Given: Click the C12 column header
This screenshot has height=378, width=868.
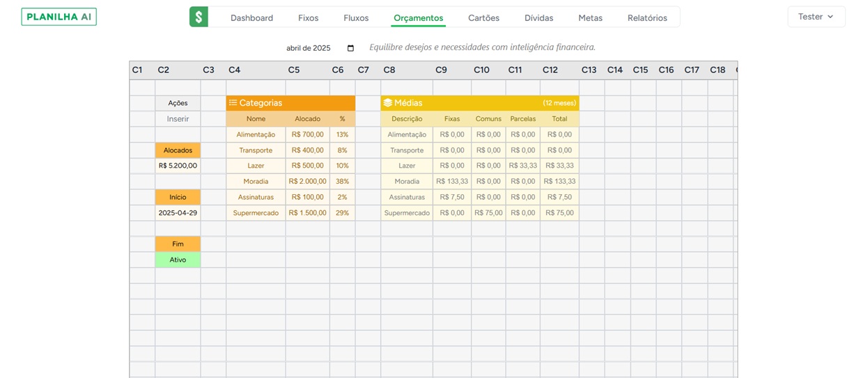Looking at the screenshot, I should 559,70.
